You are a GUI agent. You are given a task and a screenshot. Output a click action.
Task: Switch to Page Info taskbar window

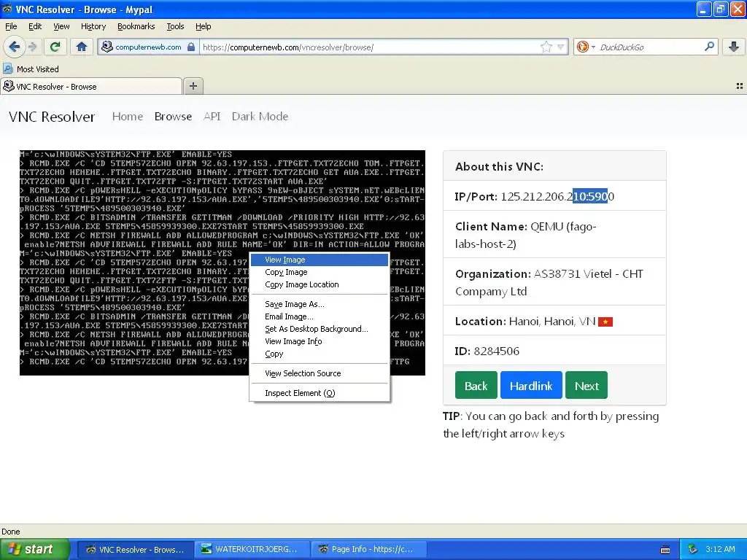(x=368, y=549)
